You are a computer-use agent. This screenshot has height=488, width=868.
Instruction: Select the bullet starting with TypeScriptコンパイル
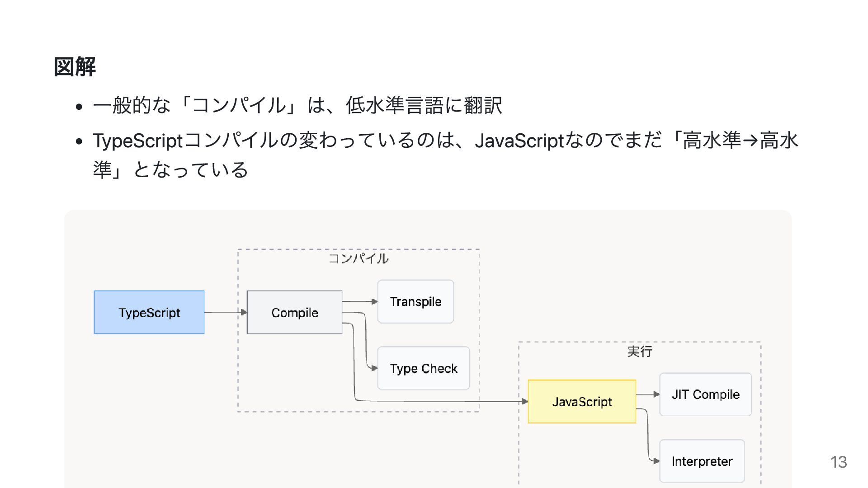click(445, 155)
